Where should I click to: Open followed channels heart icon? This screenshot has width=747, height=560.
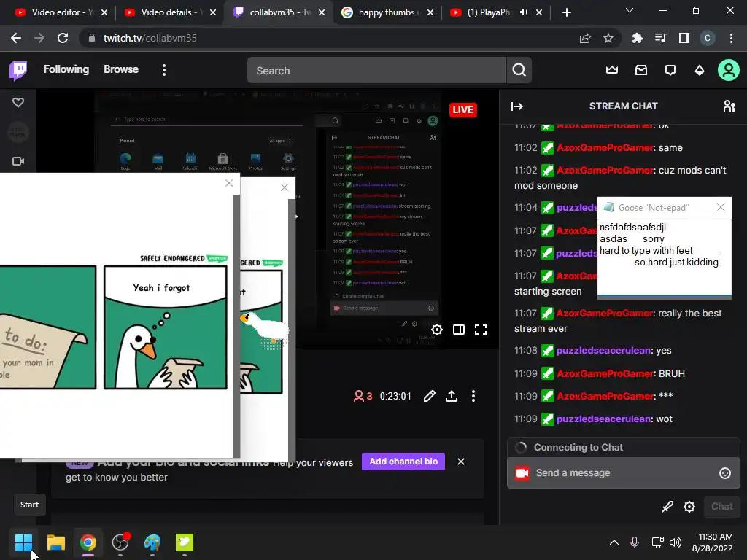tap(18, 102)
